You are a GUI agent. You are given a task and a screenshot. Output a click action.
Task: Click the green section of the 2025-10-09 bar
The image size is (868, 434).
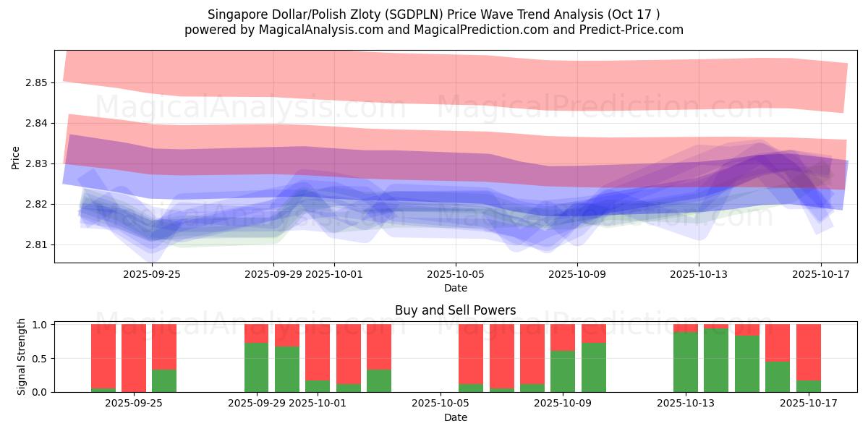[x=563, y=371]
